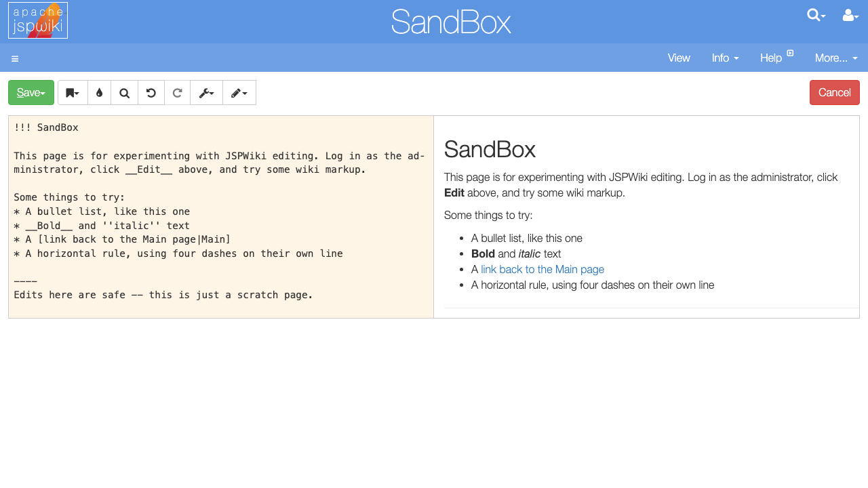Click the Apache JSPWiki logo

pos(38,20)
